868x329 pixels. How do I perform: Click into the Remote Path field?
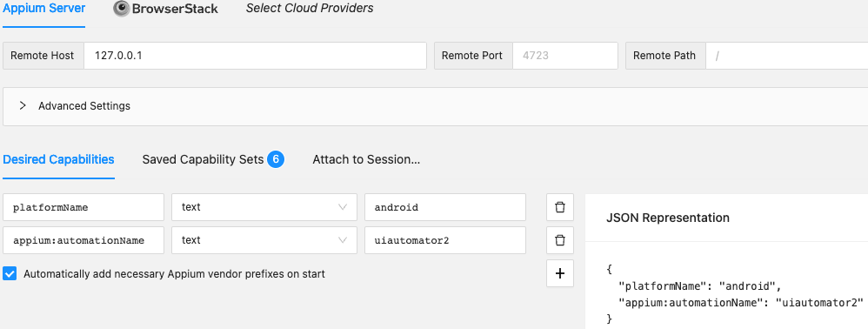coord(786,56)
